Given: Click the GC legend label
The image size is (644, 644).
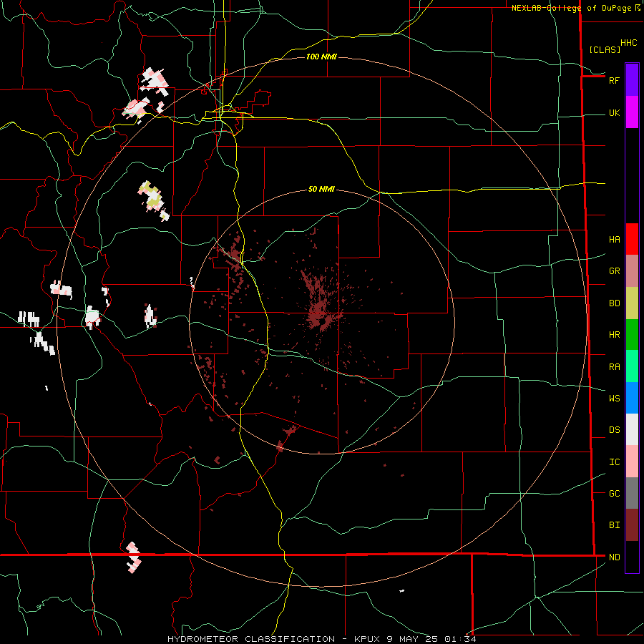Looking at the screenshot, I should click(x=614, y=494).
